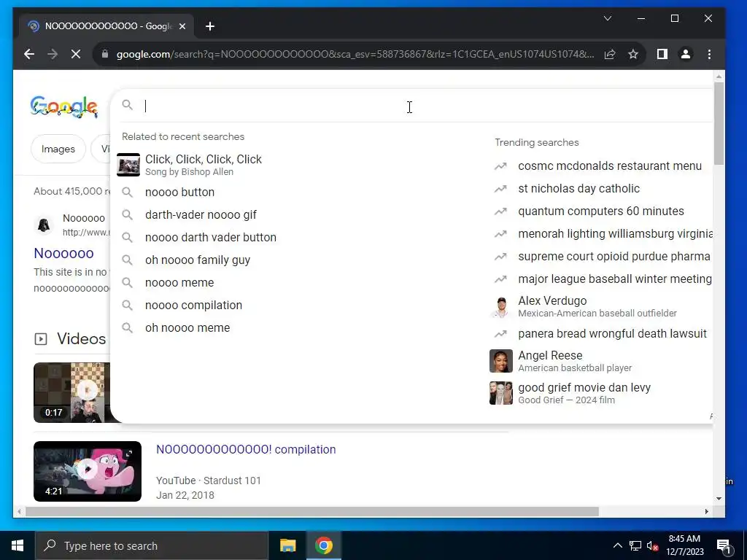Screen dimensions: 747x560
Task: Click the forward navigation arrow
Action: tap(53, 54)
